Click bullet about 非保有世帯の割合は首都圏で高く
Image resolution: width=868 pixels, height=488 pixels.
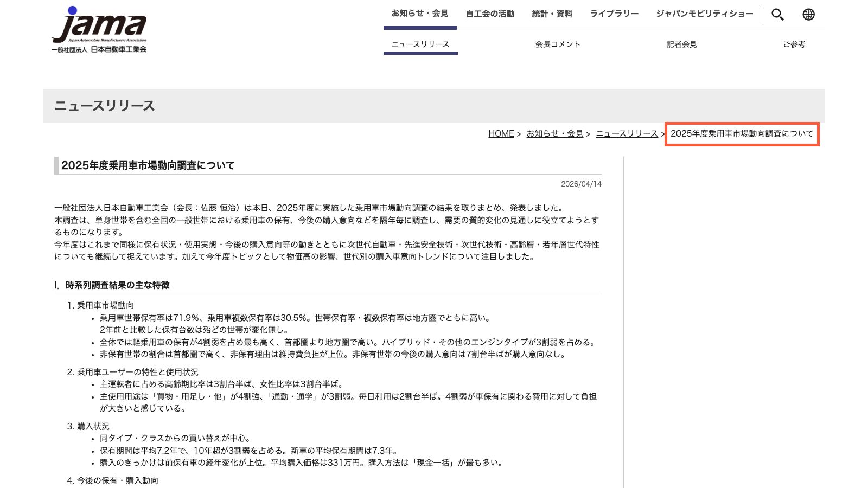(x=334, y=354)
